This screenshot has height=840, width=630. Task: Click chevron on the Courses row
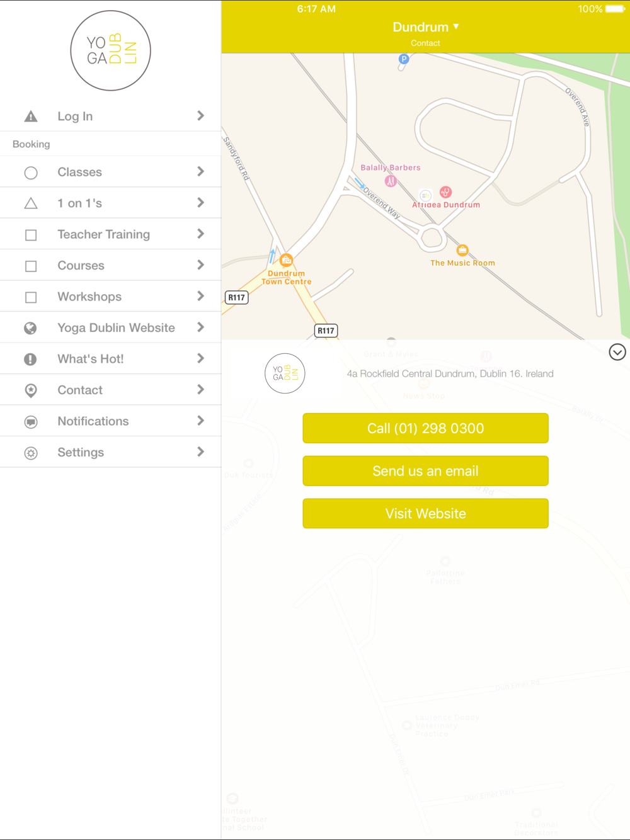point(200,265)
